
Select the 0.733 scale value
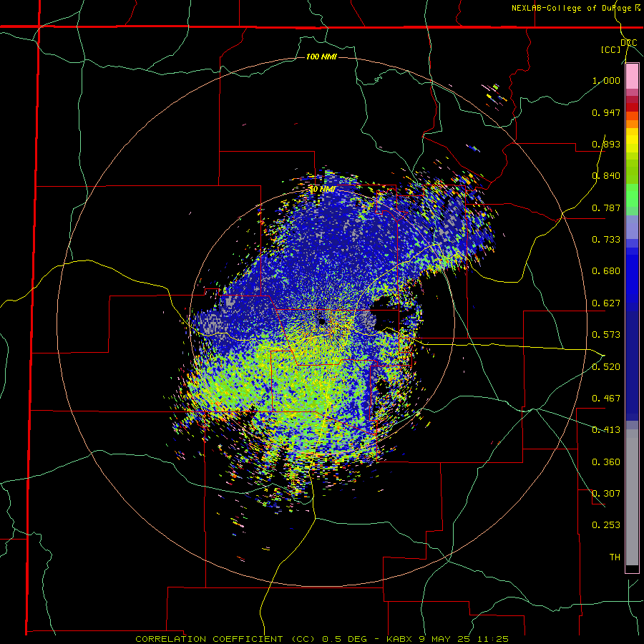tap(606, 240)
